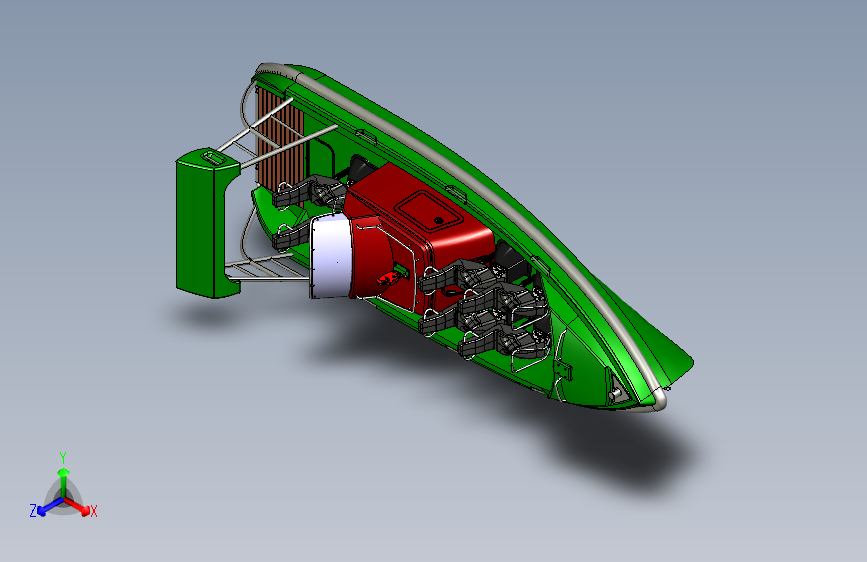This screenshot has height=562, width=867.
Task: Select the rectangular hatch on red cover
Action: click(x=430, y=210)
